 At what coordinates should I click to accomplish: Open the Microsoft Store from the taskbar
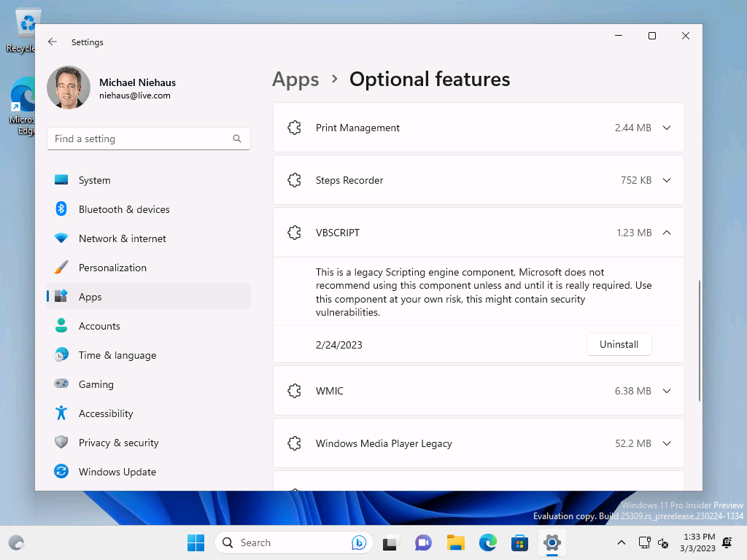pyautogui.click(x=519, y=542)
